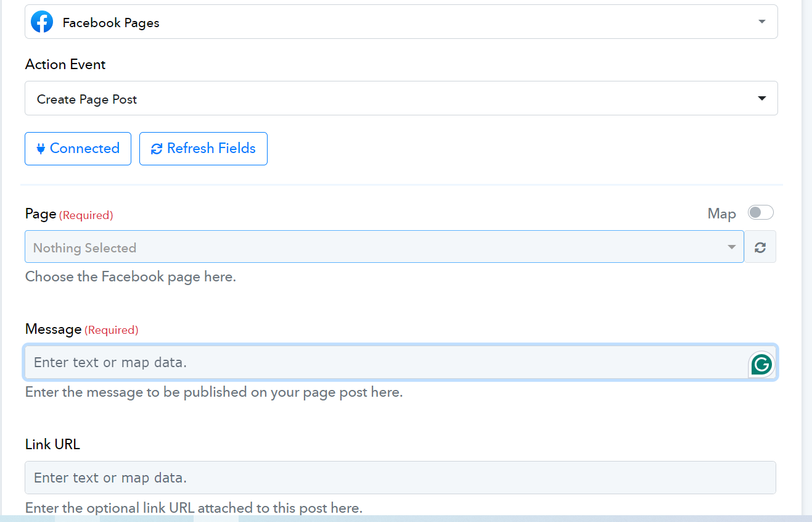
Task: Click the Facebook logo icon
Action: coord(42,22)
